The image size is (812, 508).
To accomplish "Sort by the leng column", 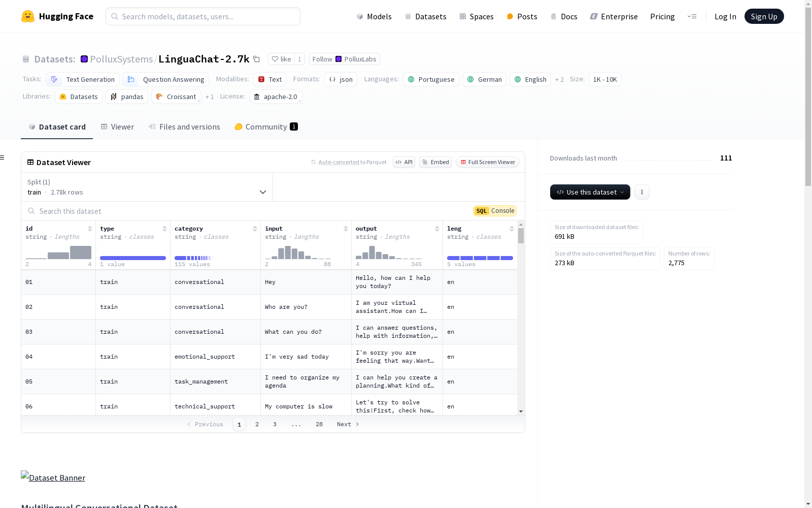I will (512, 229).
